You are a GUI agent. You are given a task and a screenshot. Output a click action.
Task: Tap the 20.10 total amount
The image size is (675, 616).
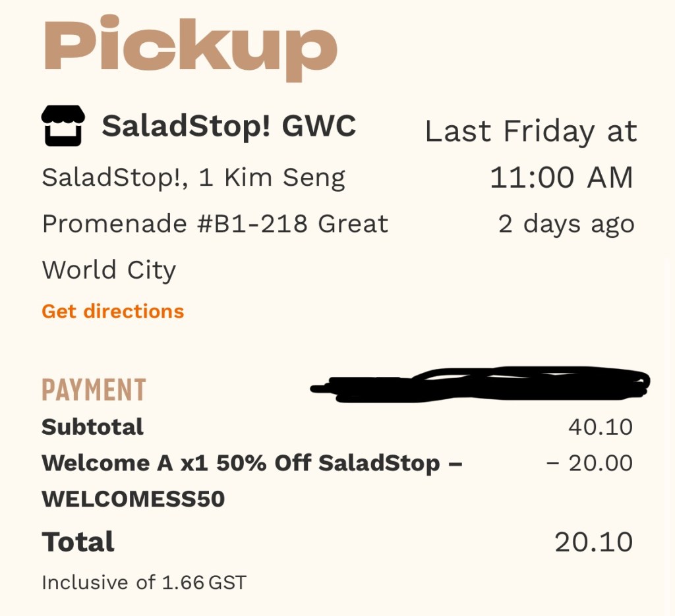pos(593,542)
